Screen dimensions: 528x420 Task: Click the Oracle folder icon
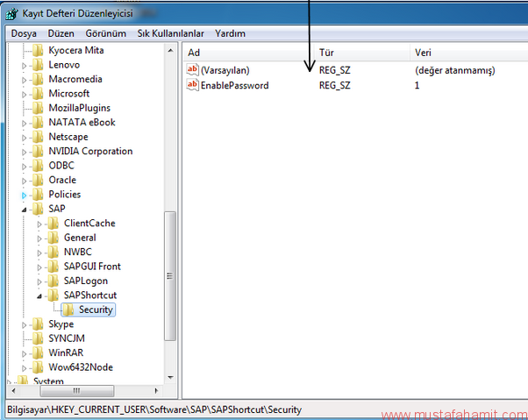click(38, 180)
